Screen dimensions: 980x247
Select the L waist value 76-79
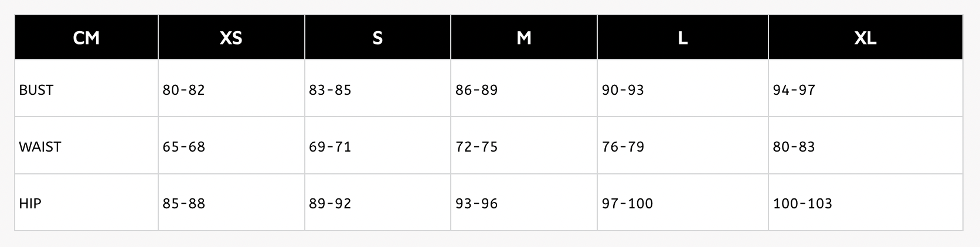623,147
